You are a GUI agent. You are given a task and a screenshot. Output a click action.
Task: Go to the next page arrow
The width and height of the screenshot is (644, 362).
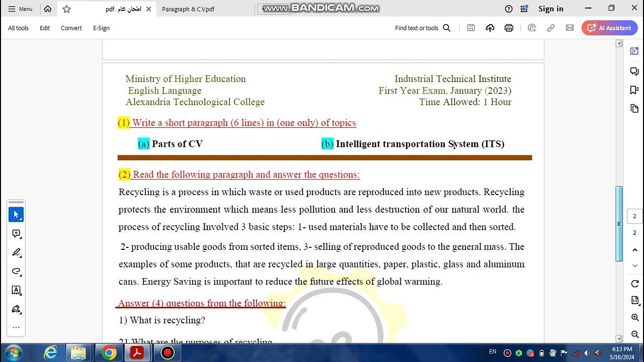[x=635, y=267]
